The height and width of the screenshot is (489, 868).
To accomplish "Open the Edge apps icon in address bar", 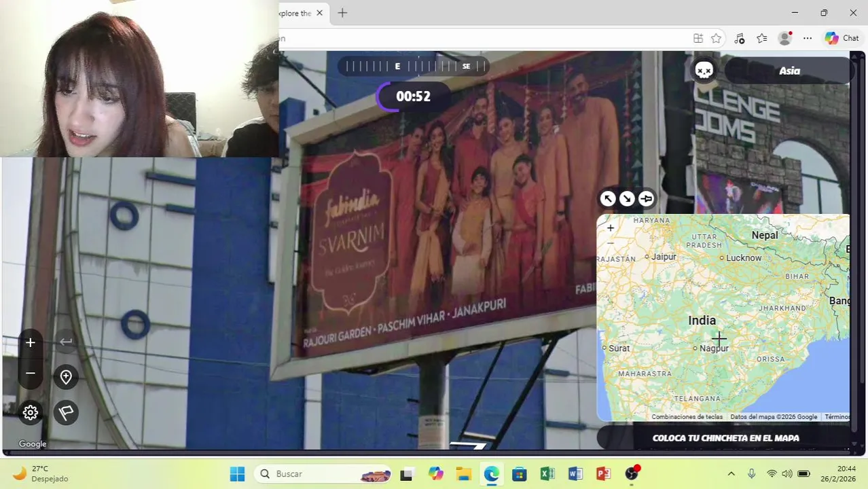I will (x=698, y=39).
